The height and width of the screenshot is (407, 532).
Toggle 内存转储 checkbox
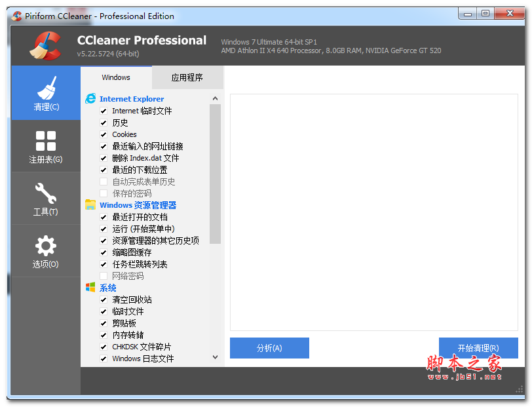pos(104,335)
